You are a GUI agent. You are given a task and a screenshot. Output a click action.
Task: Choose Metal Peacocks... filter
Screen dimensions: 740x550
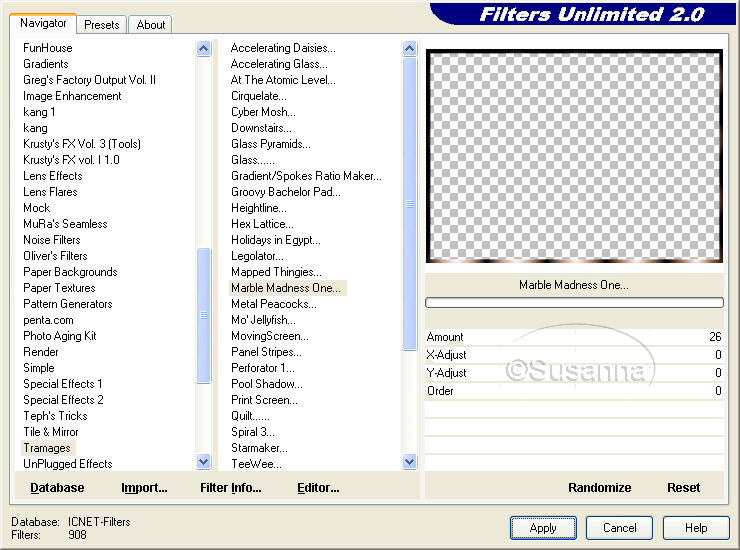[x=274, y=304]
